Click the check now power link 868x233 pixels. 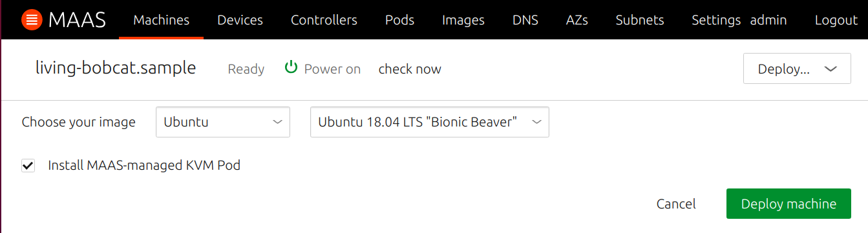click(410, 69)
